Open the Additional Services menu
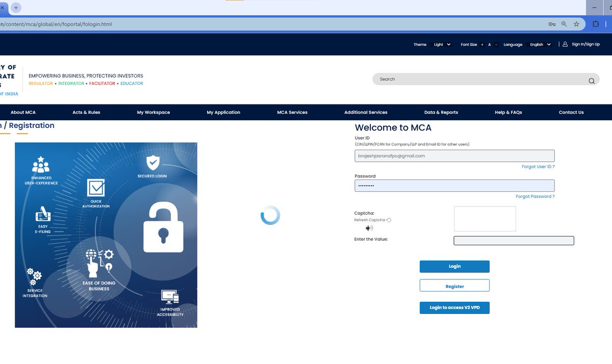This screenshot has width=612, height=364. click(x=366, y=112)
